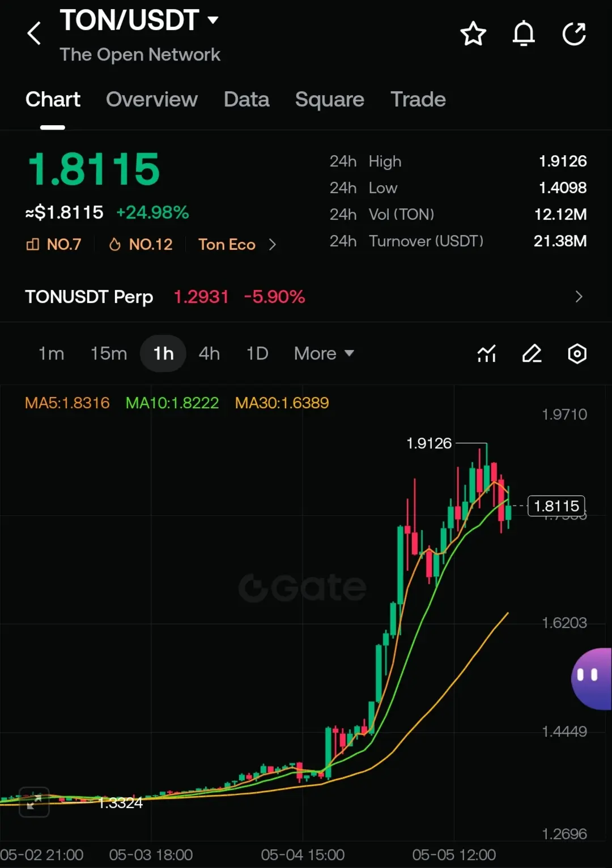Open the drawing pencil tool
612x868 pixels.
tap(532, 354)
